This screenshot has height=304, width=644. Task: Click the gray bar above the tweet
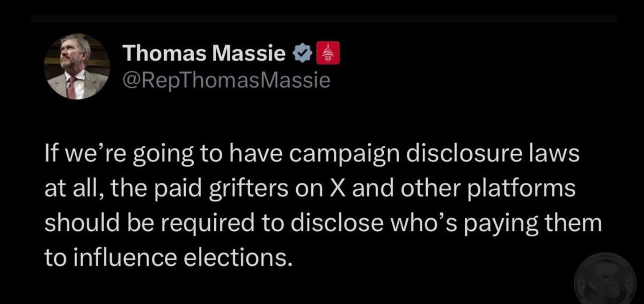pyautogui.click(x=324, y=19)
